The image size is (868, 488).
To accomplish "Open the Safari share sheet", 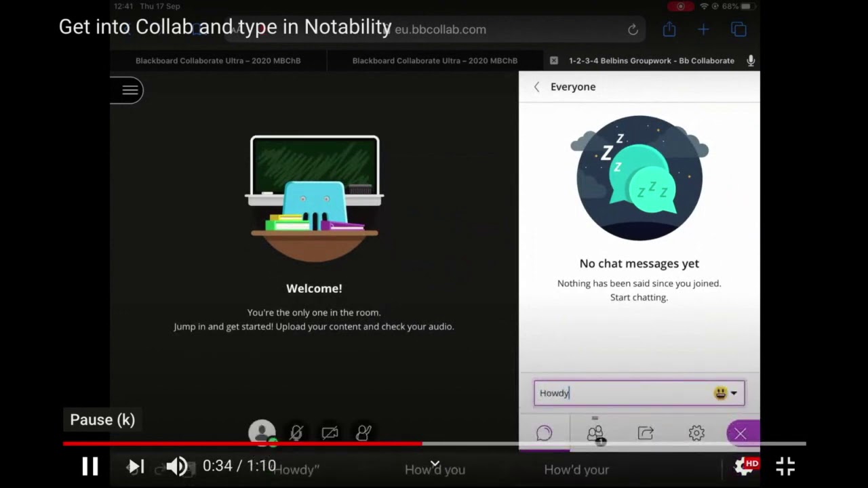I will point(669,29).
